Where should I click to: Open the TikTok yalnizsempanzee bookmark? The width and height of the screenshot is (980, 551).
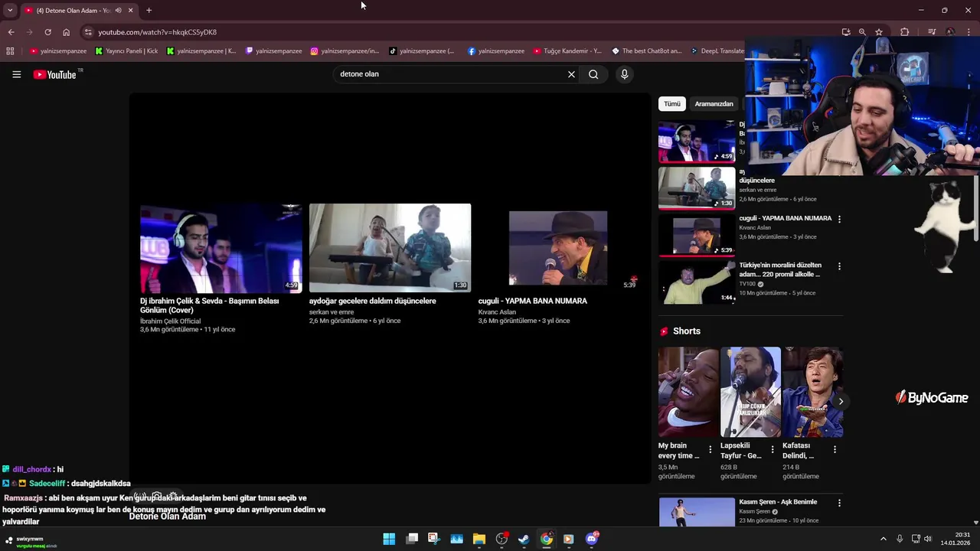[x=422, y=51]
